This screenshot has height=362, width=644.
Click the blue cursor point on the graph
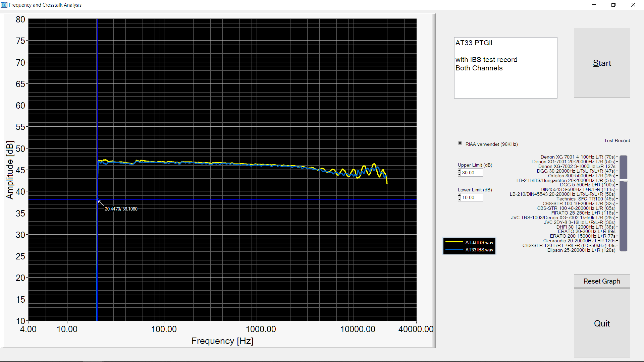(98, 200)
